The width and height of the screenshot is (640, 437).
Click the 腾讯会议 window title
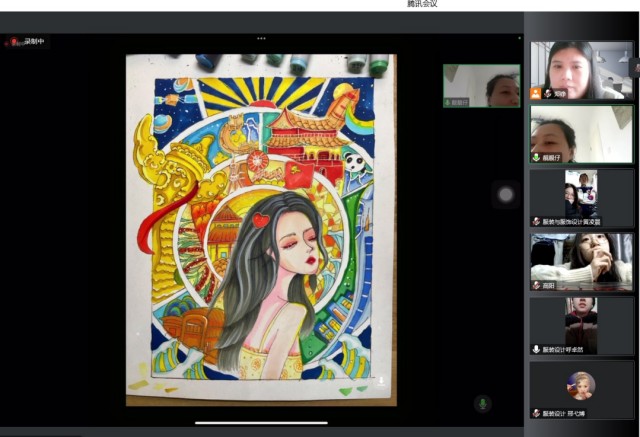pyautogui.click(x=422, y=4)
